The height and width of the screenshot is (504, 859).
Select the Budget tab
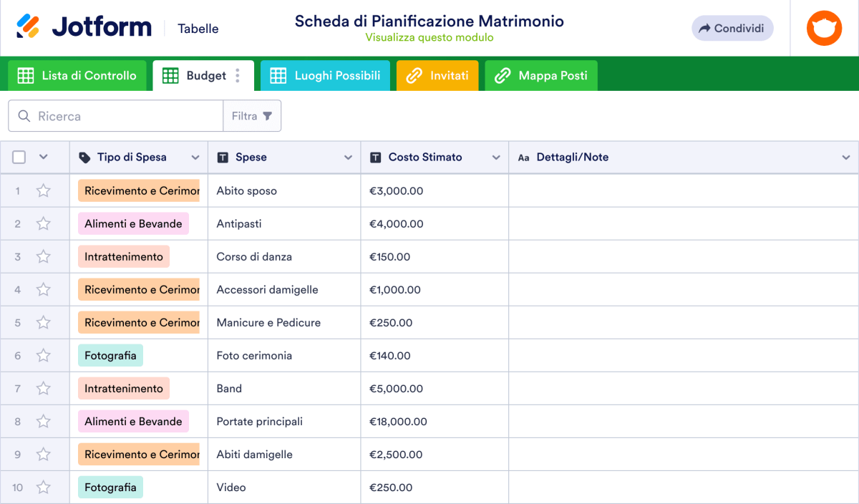pos(203,75)
